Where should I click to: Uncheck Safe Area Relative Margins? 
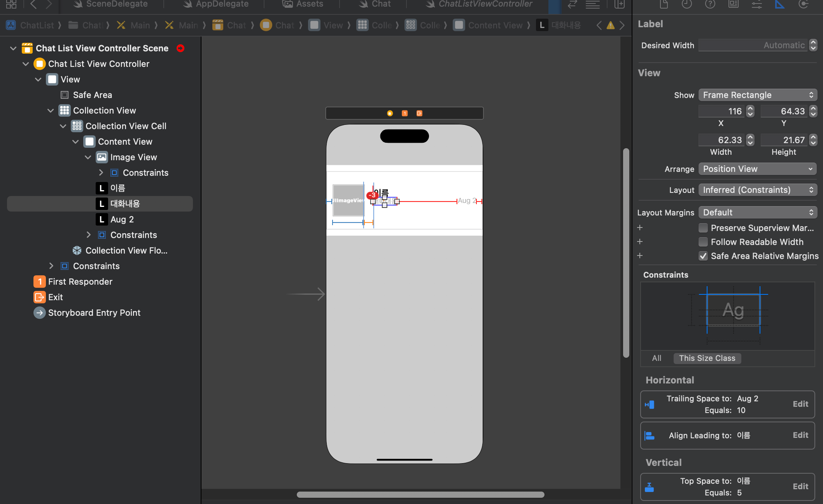(x=703, y=256)
